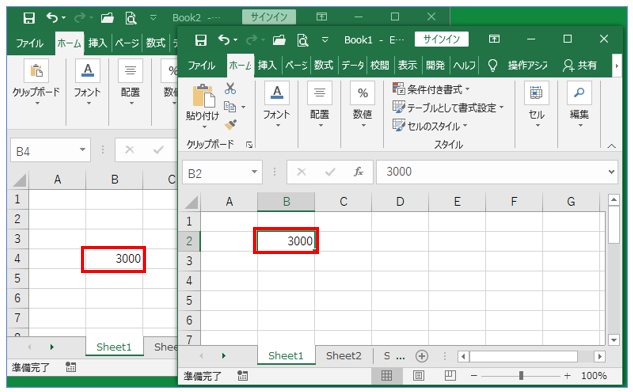Switch to Normal view in Book1 status bar

click(x=386, y=376)
